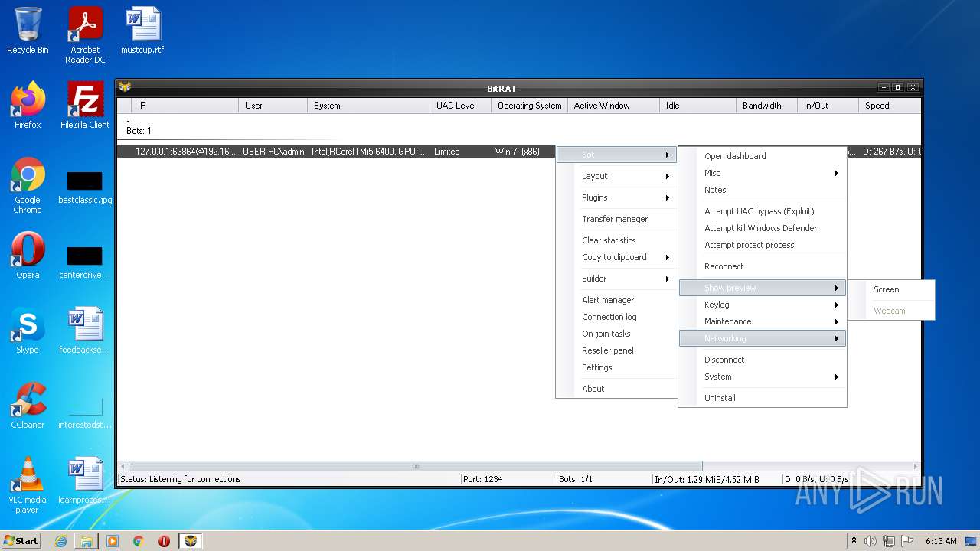Choose Open dashboard in Bot submenu

(763, 156)
